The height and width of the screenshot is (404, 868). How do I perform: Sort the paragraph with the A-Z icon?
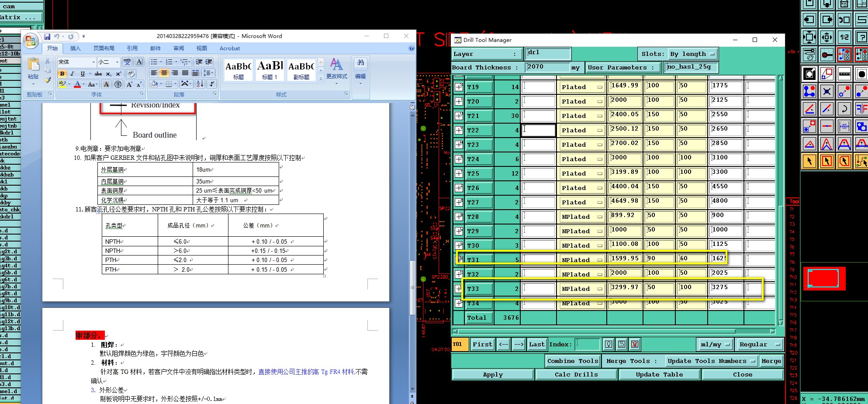tap(200, 84)
